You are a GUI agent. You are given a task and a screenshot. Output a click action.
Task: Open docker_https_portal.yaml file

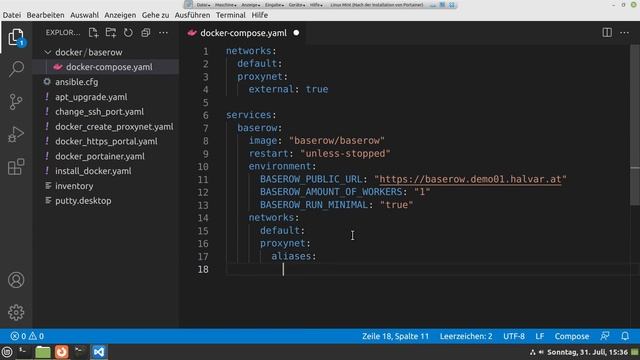click(105, 141)
